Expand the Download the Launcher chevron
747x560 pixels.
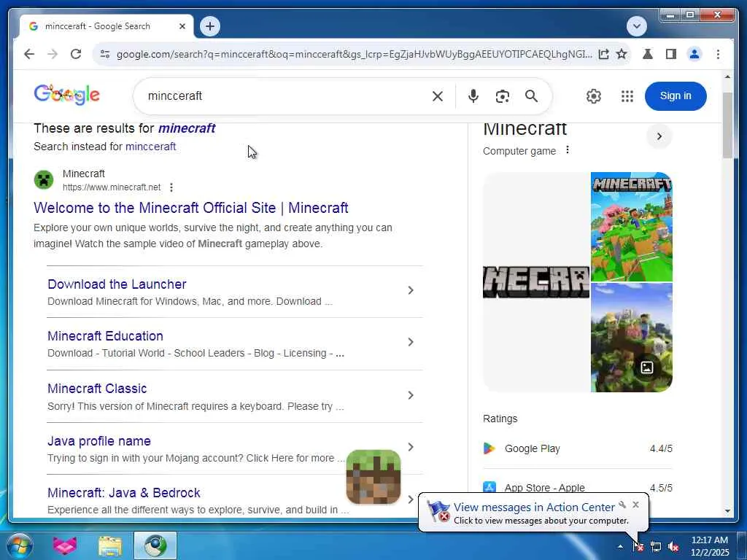(x=410, y=290)
